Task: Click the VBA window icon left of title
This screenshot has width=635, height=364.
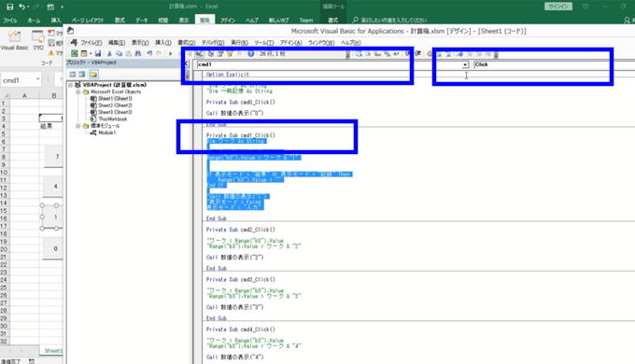Action: click(x=70, y=31)
